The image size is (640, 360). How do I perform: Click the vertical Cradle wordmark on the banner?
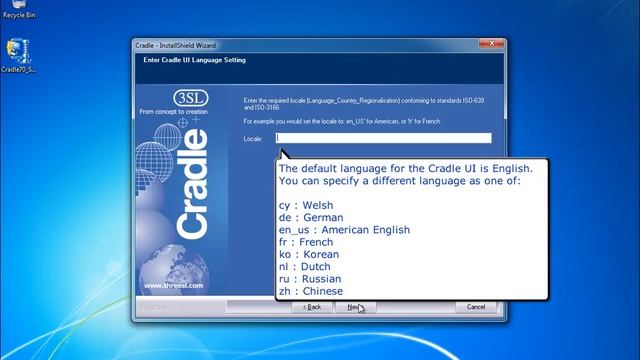(x=192, y=184)
